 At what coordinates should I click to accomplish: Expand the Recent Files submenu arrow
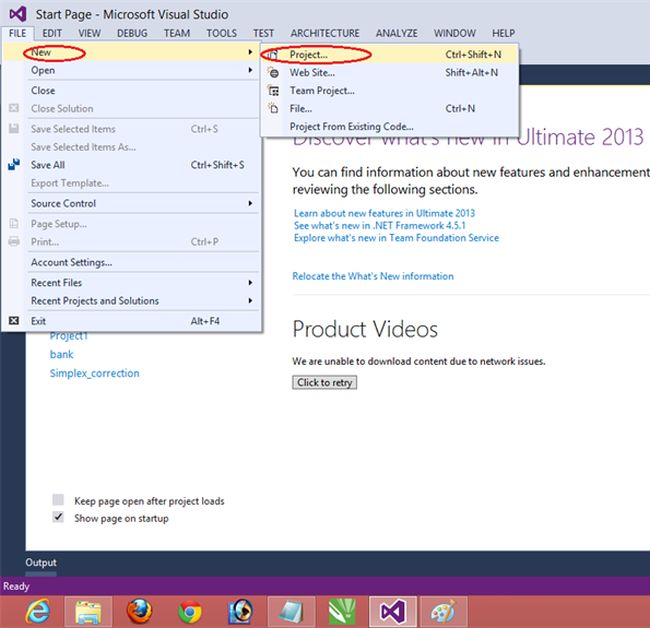click(250, 282)
